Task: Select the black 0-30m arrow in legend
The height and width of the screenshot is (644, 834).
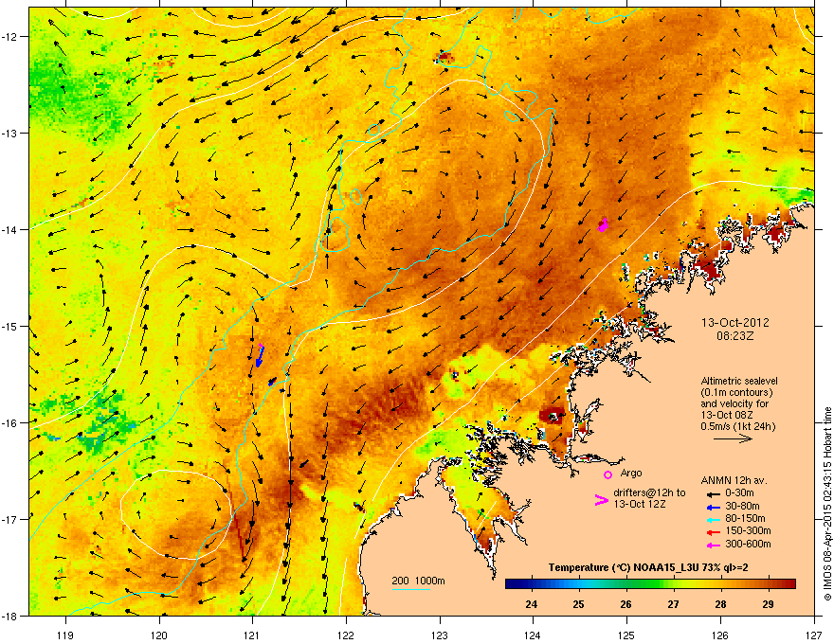Action: click(713, 494)
